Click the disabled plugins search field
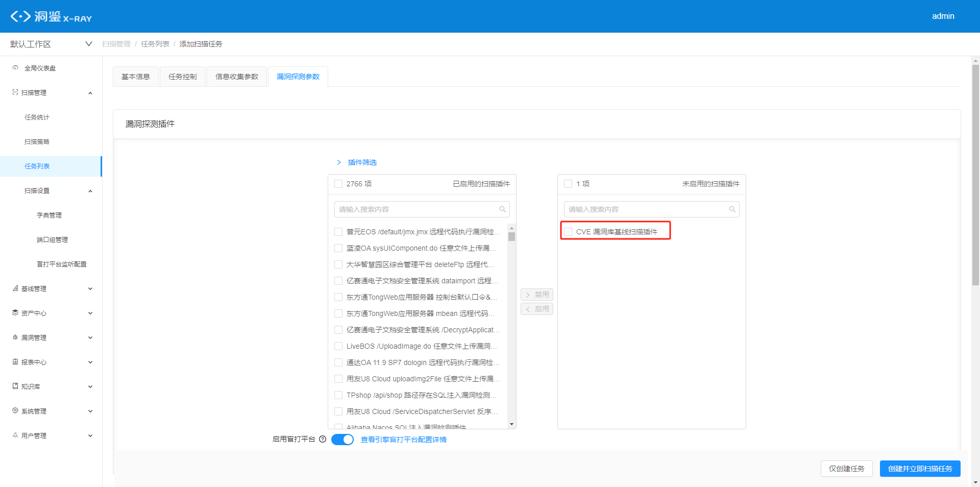This screenshot has height=487, width=980. (x=646, y=209)
